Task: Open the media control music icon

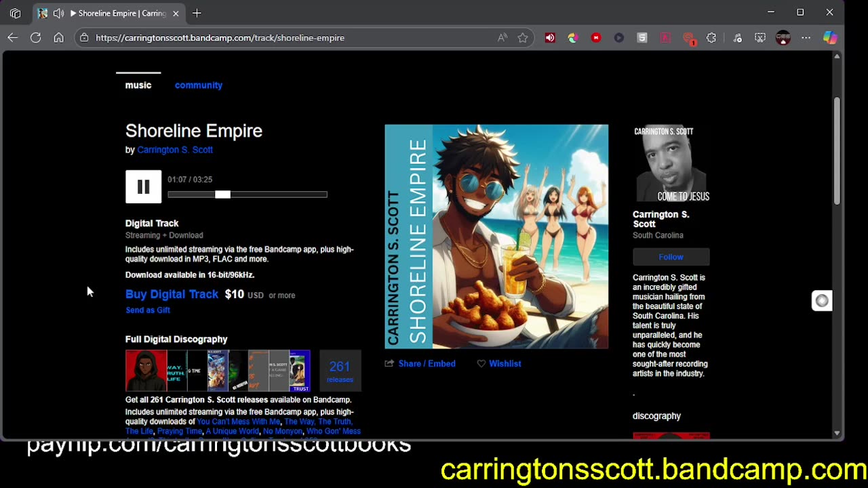Action: click(x=738, y=38)
